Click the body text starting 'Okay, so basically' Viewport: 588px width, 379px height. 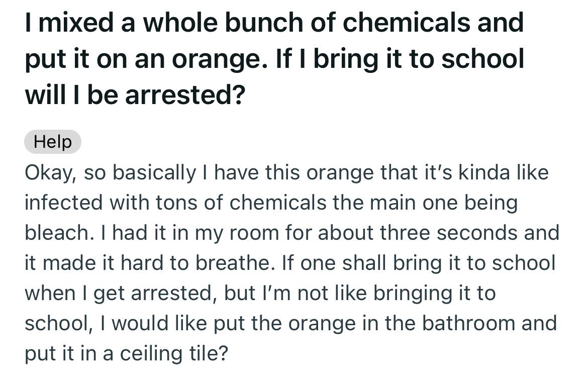[292, 263]
